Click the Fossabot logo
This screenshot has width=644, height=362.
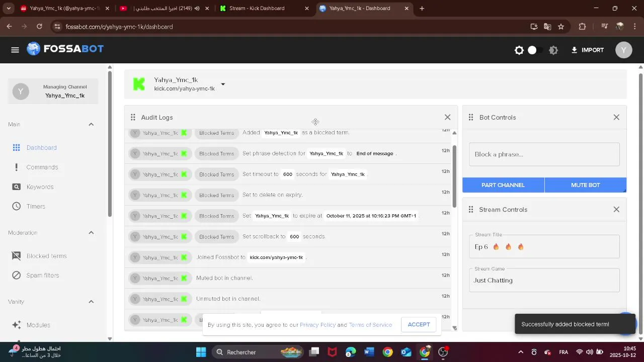(x=65, y=49)
